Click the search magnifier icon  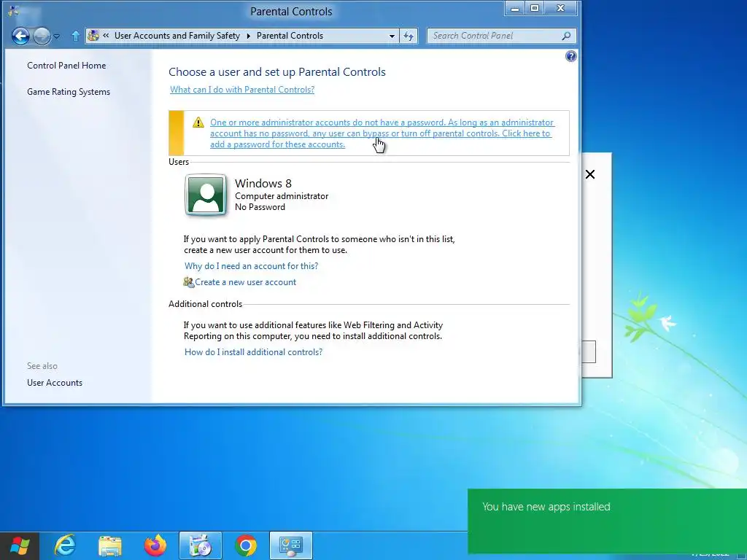click(x=566, y=36)
